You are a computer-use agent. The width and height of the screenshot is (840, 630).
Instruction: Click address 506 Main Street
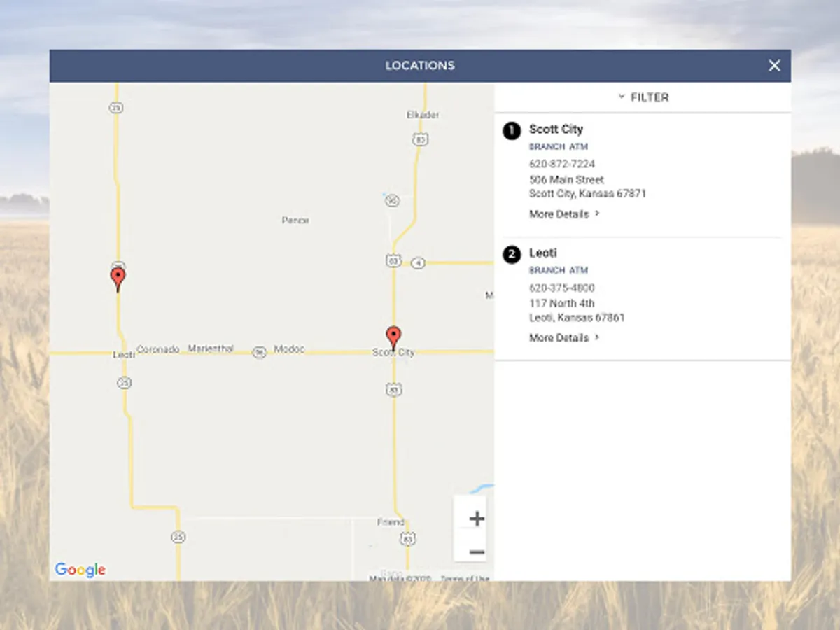[566, 179]
